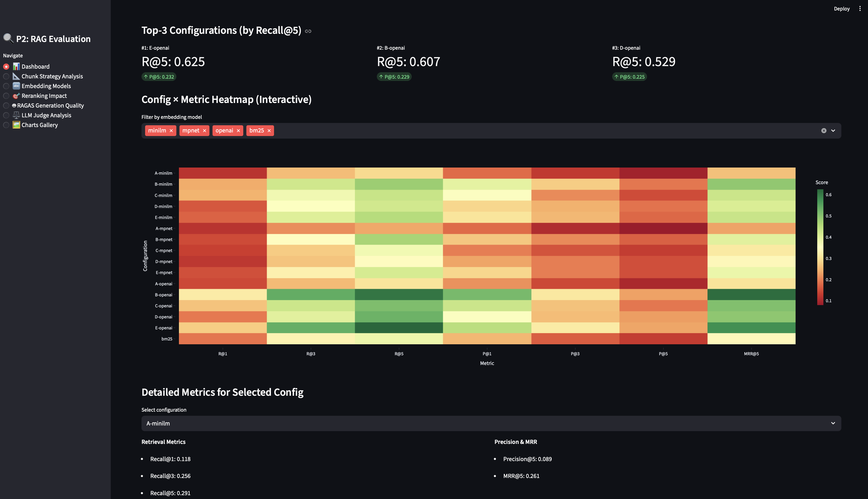Open the three-dot main menu
Image resolution: width=868 pixels, height=499 pixels.
tap(860, 8)
